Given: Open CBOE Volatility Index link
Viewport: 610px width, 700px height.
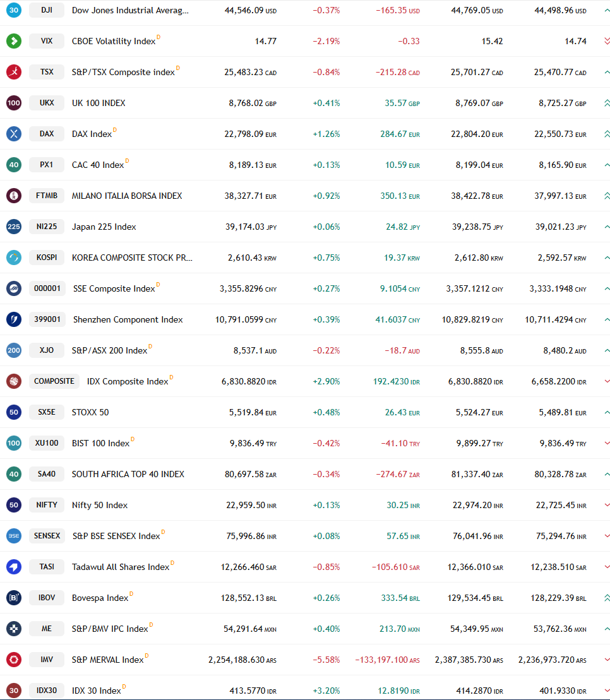Looking at the screenshot, I should pyautogui.click(x=114, y=41).
